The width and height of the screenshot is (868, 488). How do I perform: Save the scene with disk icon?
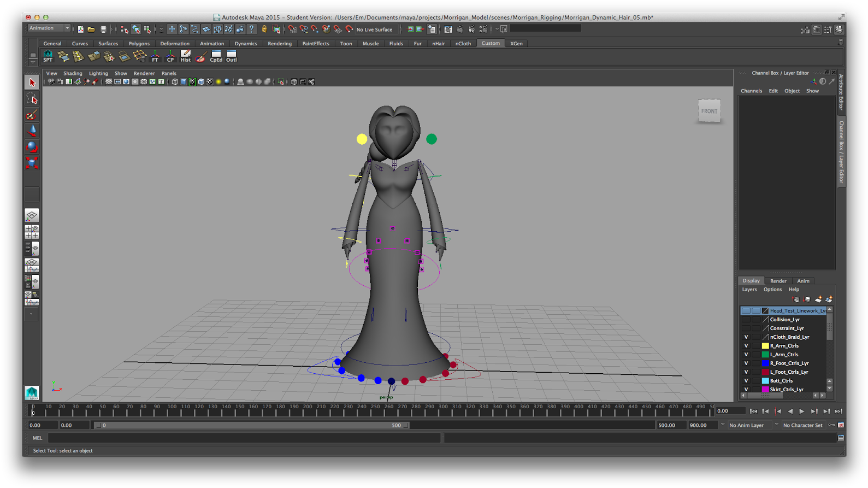click(103, 30)
